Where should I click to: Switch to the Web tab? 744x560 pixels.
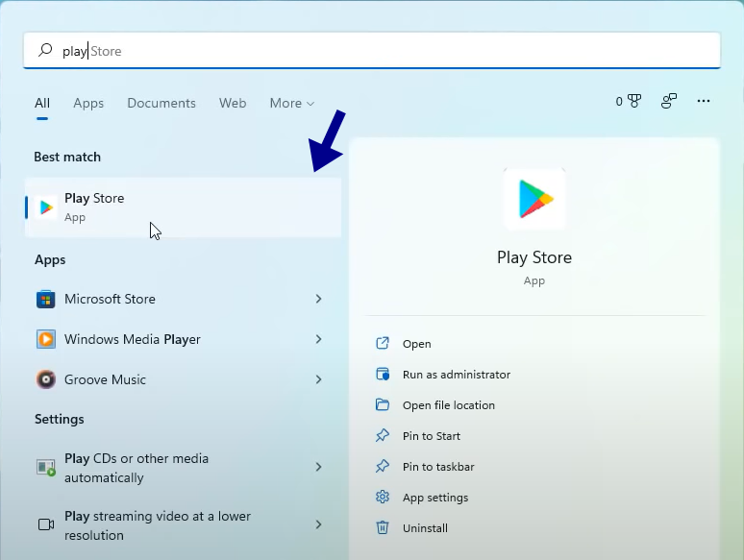(233, 103)
